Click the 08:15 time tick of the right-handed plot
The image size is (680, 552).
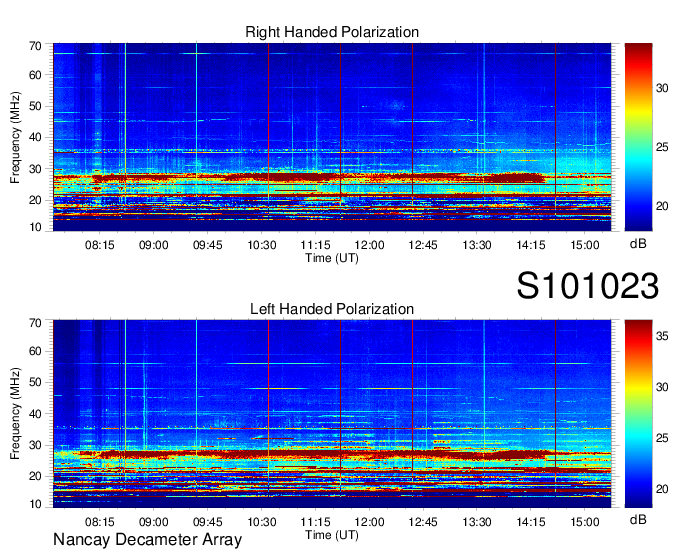pyautogui.click(x=100, y=245)
